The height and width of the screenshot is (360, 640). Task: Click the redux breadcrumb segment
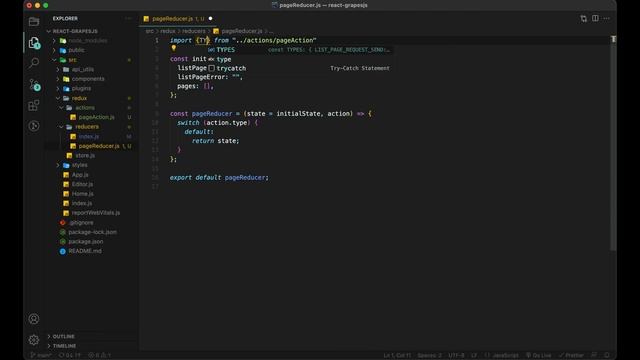[168, 31]
